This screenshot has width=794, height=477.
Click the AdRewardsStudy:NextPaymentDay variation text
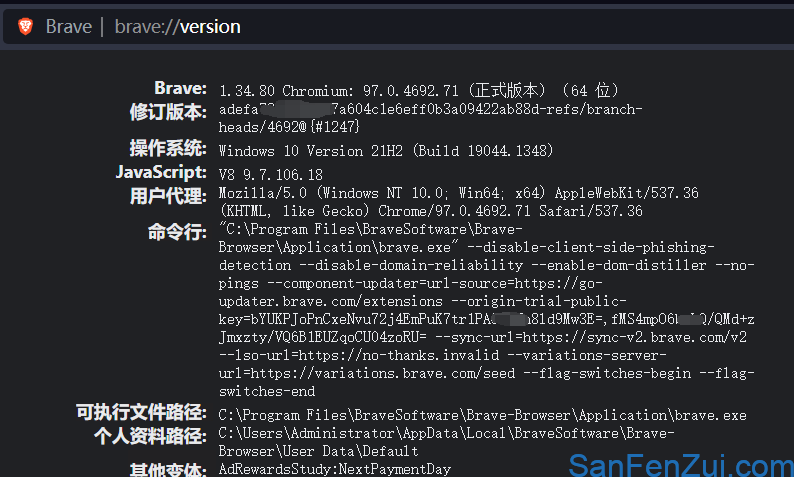coord(335,469)
